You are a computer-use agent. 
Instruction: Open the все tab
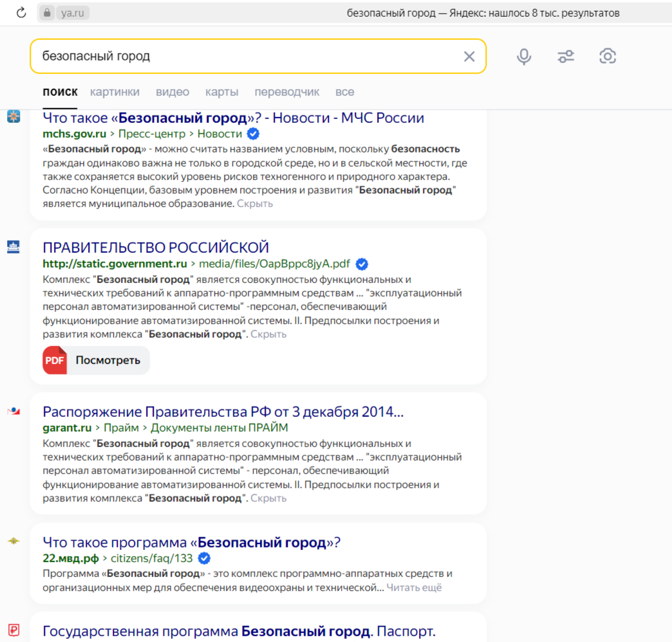point(344,92)
